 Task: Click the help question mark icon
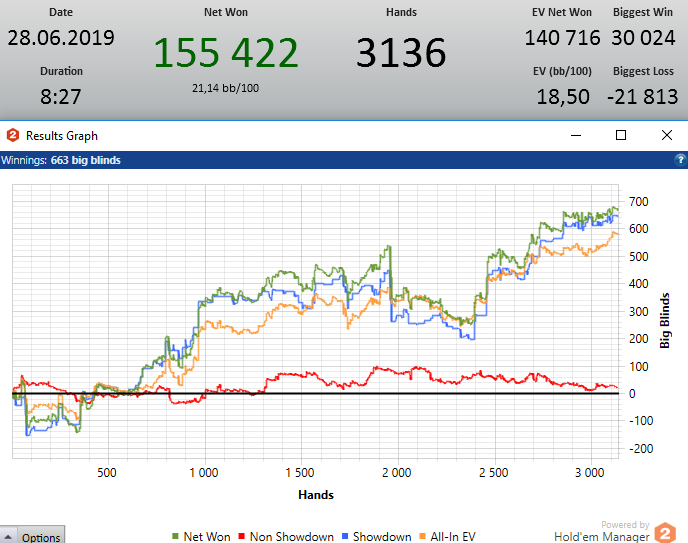pyautogui.click(x=681, y=160)
